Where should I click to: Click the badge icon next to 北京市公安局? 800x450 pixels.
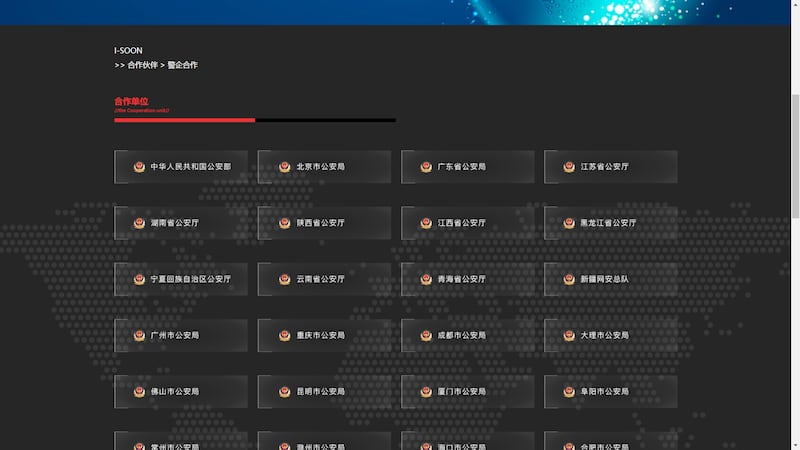pyautogui.click(x=285, y=167)
